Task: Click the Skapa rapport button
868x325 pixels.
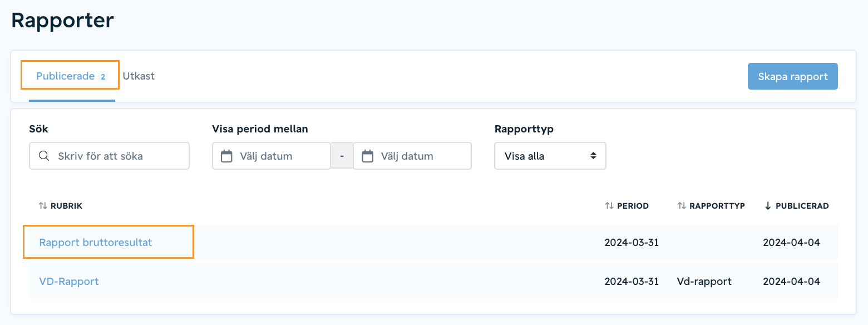Action: 792,76
